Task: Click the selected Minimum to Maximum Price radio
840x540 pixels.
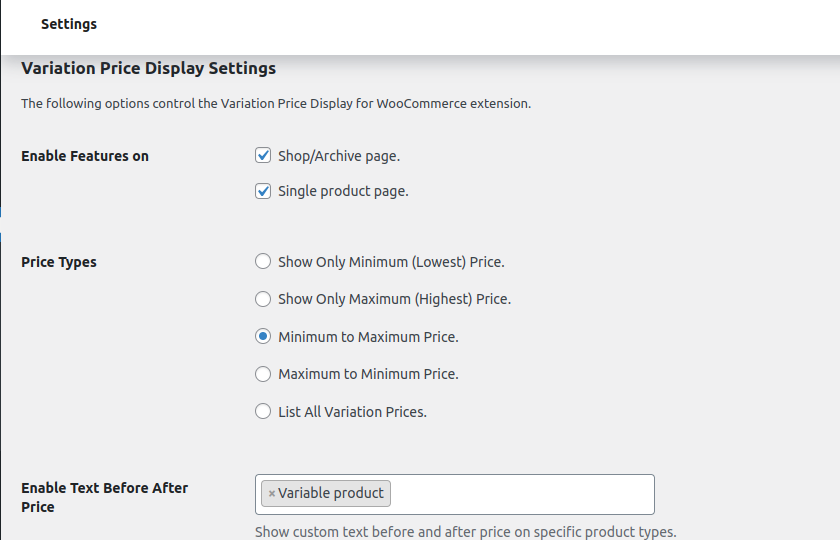Action: point(262,336)
